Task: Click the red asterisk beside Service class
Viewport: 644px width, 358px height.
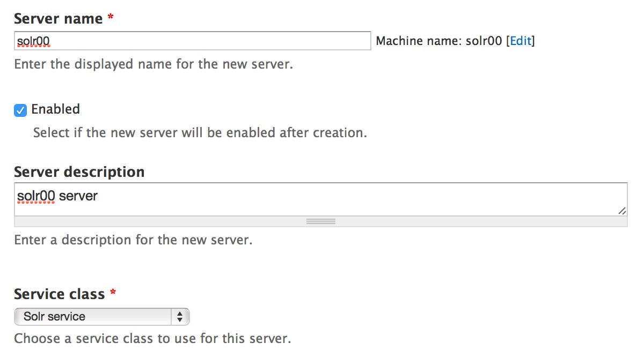Action: (113, 293)
